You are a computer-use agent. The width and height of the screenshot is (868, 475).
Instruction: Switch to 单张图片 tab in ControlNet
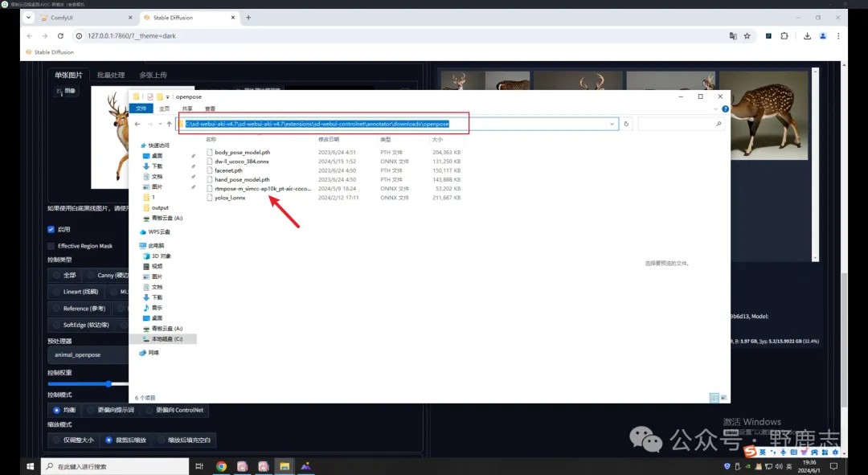[x=68, y=75]
